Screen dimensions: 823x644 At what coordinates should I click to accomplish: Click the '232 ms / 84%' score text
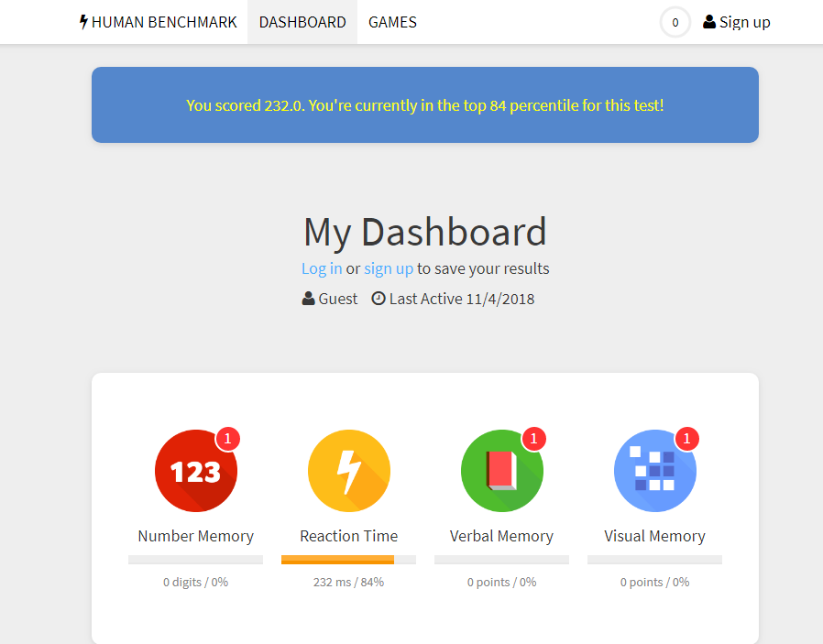coord(349,582)
